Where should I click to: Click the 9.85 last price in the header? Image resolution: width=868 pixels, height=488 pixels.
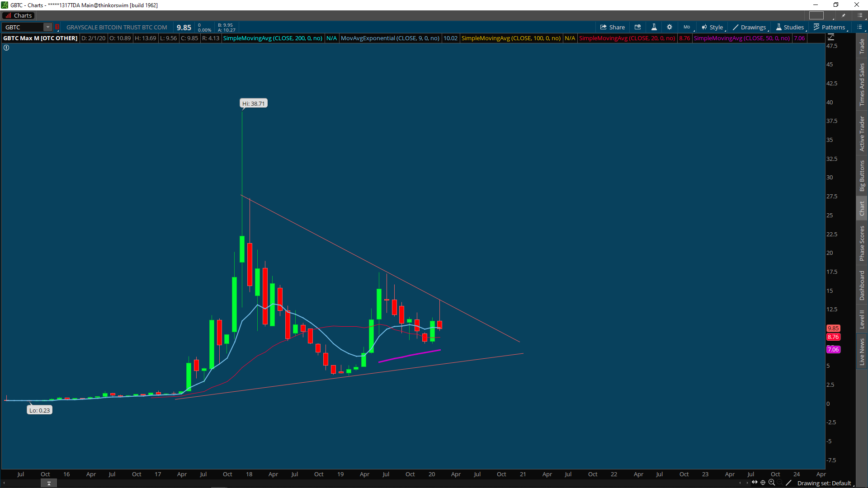[x=184, y=28]
